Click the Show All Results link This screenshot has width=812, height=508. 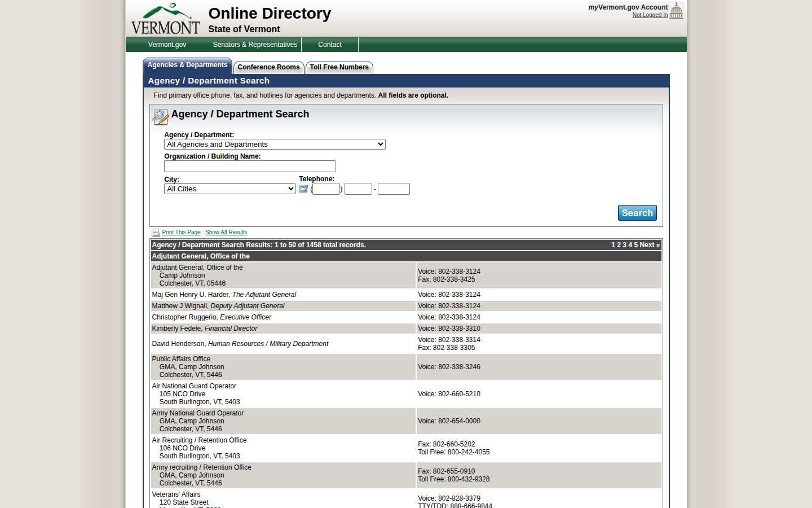(x=226, y=233)
